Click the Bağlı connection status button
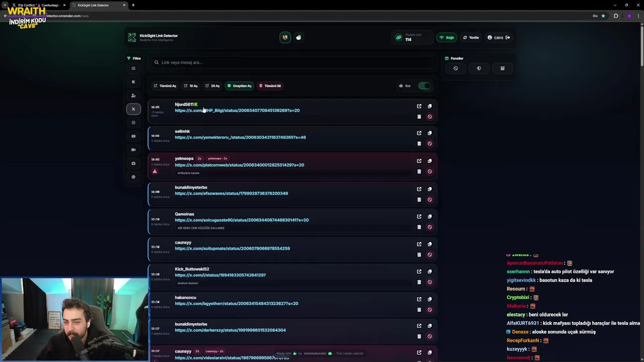 446,38
